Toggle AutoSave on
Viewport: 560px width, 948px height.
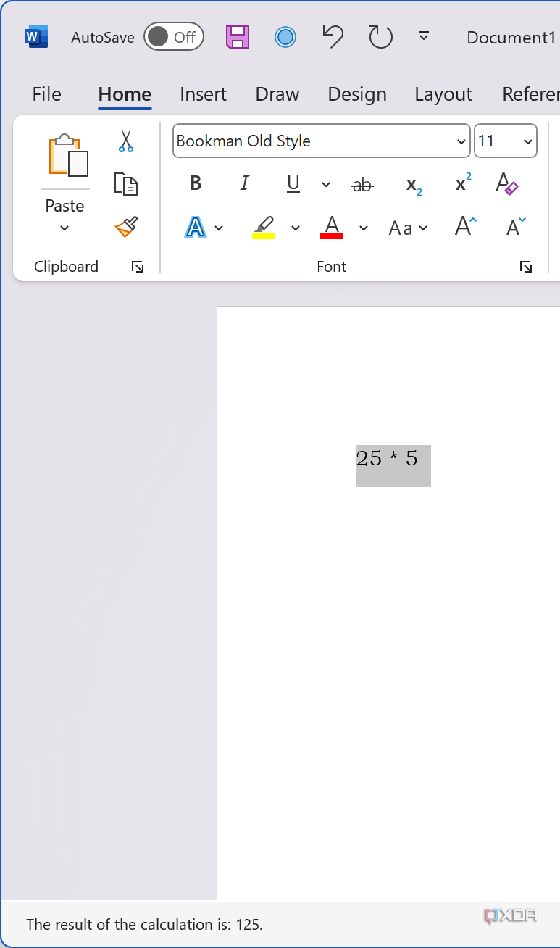tap(173, 37)
